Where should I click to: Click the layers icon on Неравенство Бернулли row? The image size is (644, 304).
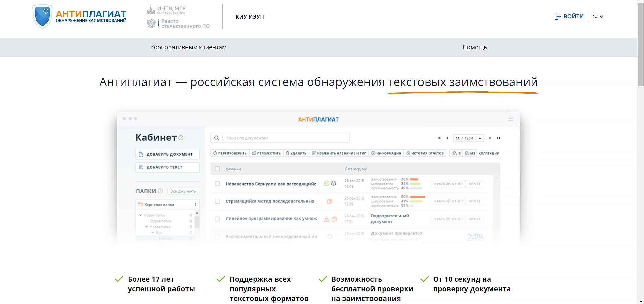tap(333, 183)
